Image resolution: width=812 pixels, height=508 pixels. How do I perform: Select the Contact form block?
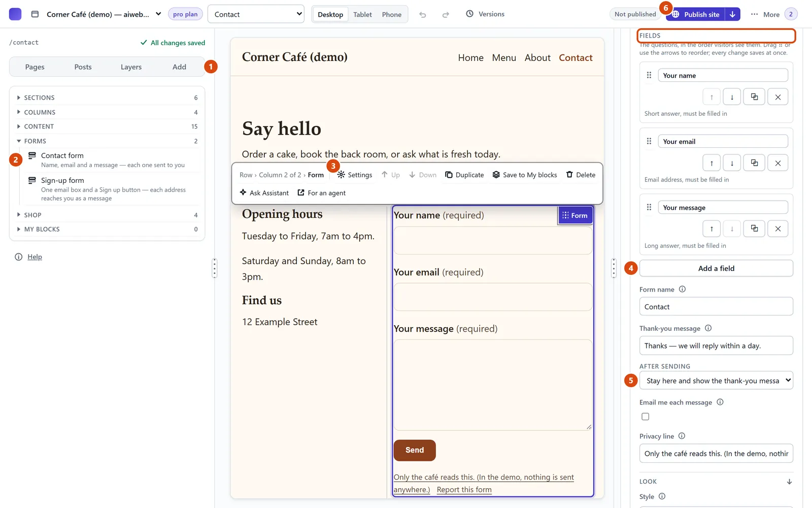113,160
